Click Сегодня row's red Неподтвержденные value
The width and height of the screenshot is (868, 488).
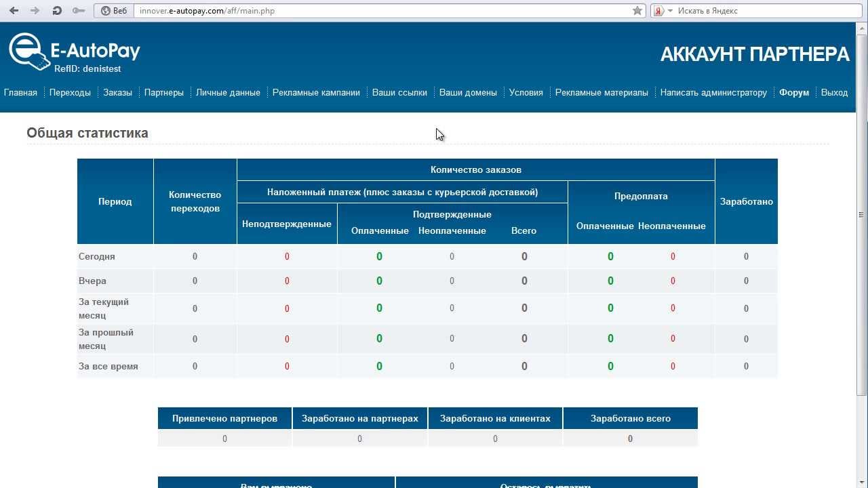287,256
